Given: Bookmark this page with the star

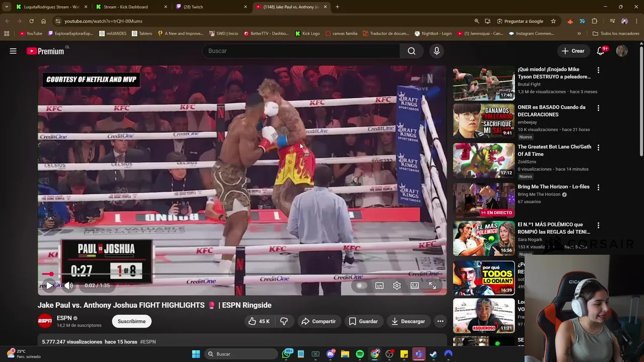Looking at the screenshot, I should click(553, 21).
